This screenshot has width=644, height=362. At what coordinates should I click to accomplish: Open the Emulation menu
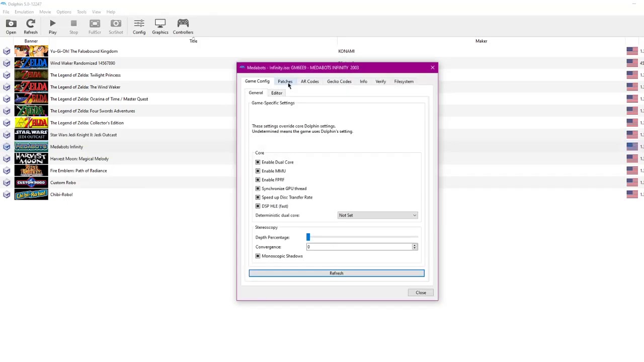pyautogui.click(x=24, y=12)
